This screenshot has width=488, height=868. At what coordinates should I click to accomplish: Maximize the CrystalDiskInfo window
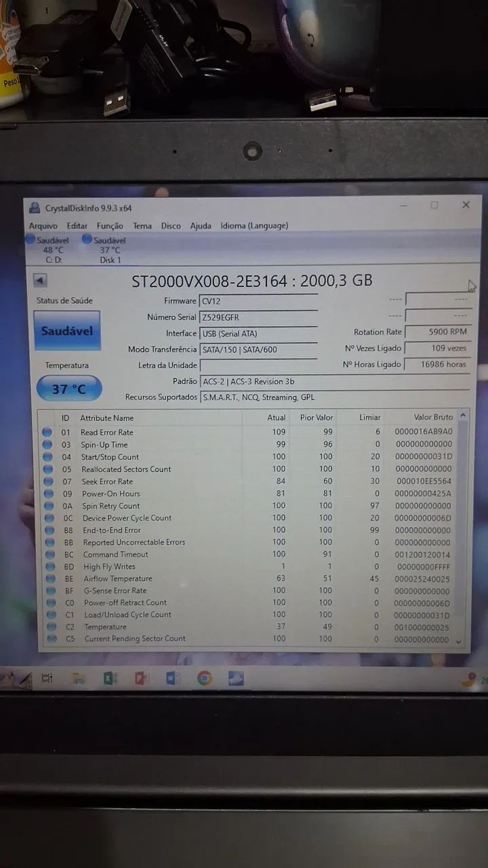coord(434,205)
